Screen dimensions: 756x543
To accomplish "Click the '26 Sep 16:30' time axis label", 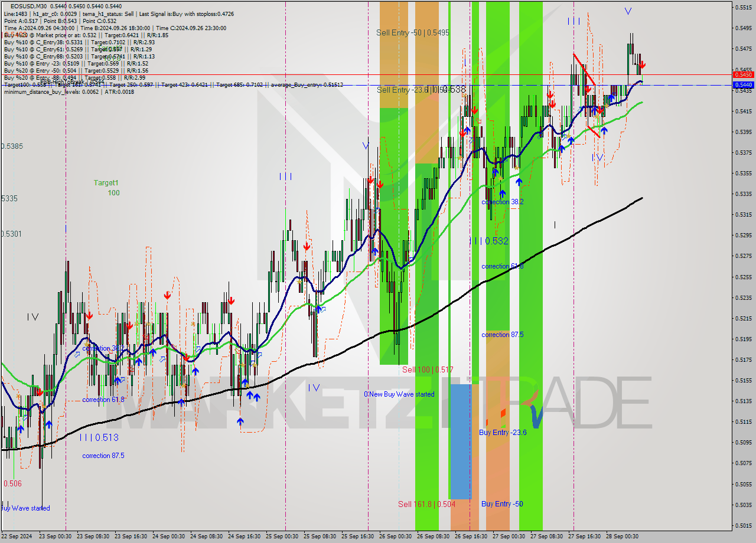I will [x=472, y=537].
